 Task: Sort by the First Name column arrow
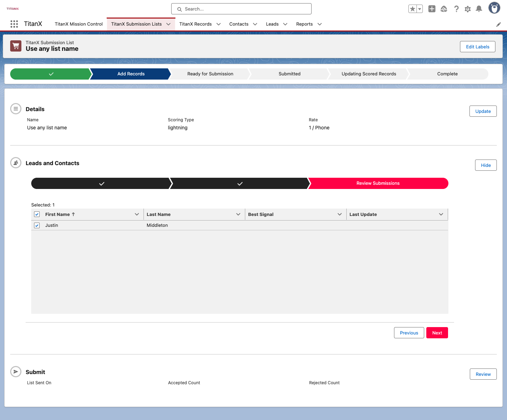pos(73,214)
